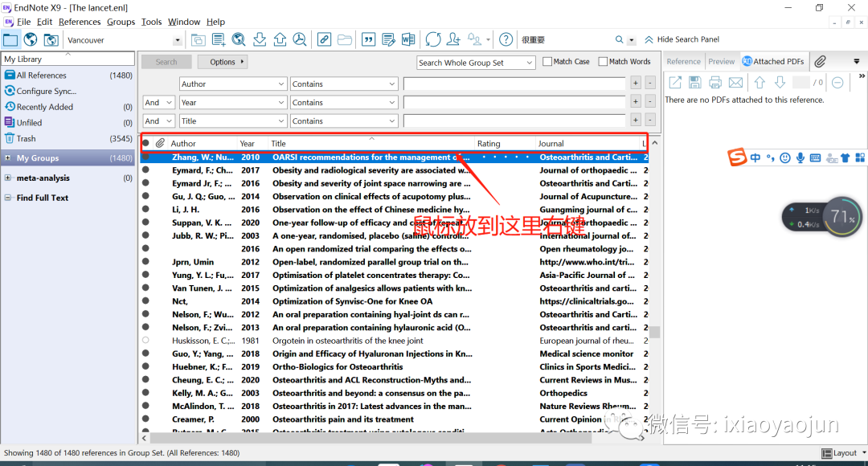The height and width of the screenshot is (466, 868).
Task: Collapse the Find Full Text group set
Action: click(8, 198)
